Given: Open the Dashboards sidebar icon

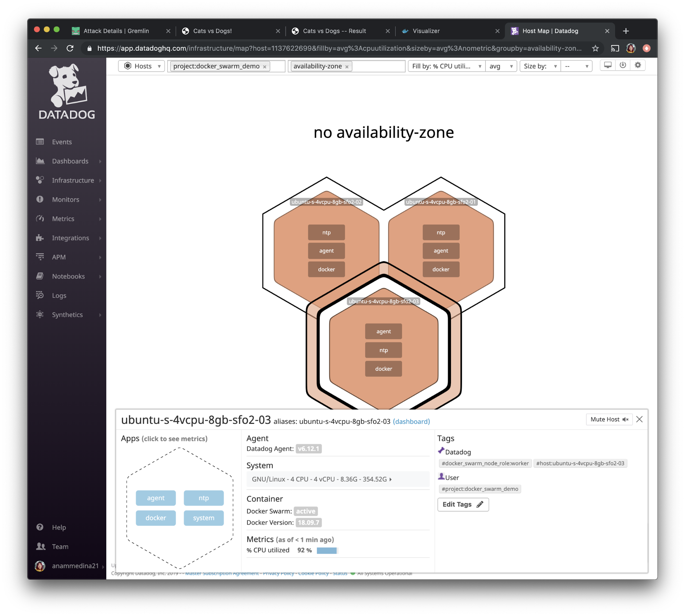Looking at the screenshot, I should 40,161.
